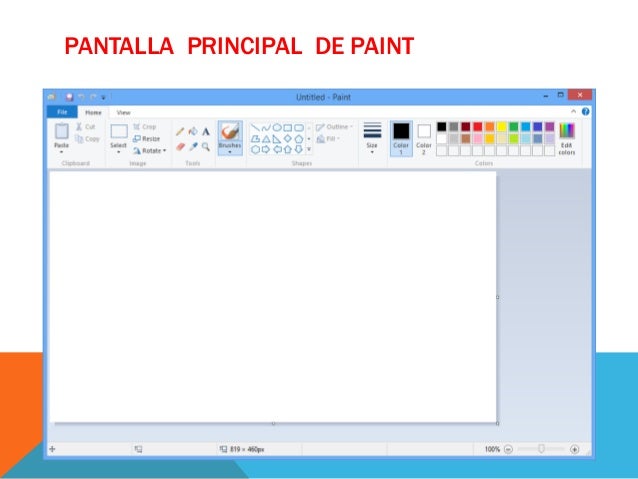This screenshot has height=479, width=638.
Task: Choose the Down arrow shape
Action: tap(299, 149)
